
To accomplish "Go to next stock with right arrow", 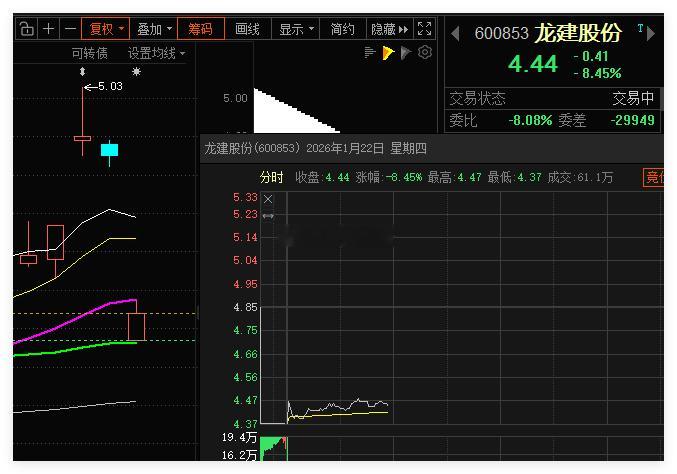I will point(651,33).
